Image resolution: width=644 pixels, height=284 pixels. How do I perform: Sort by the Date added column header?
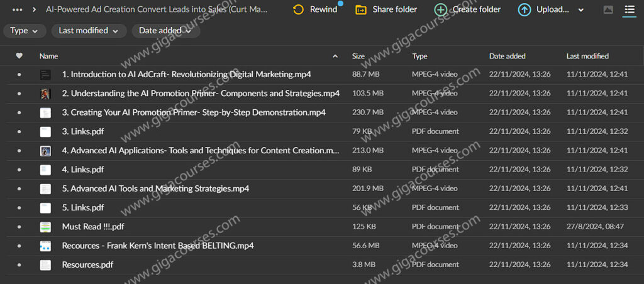508,56
